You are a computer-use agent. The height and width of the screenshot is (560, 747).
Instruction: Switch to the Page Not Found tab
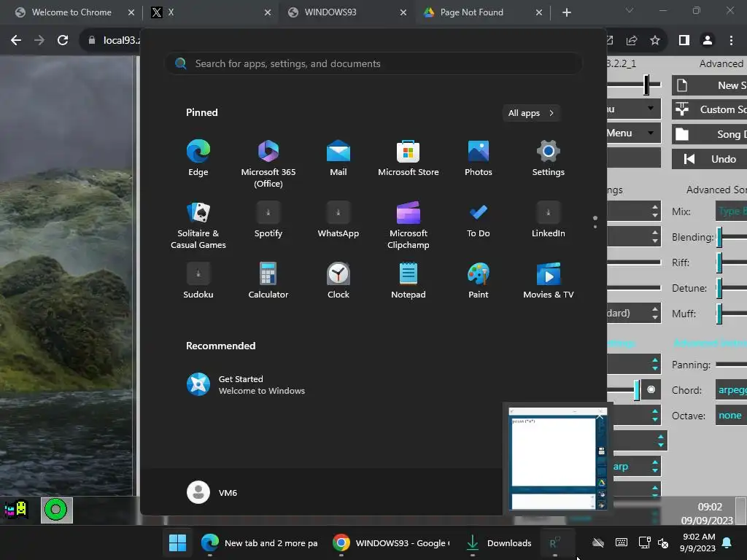point(483,12)
